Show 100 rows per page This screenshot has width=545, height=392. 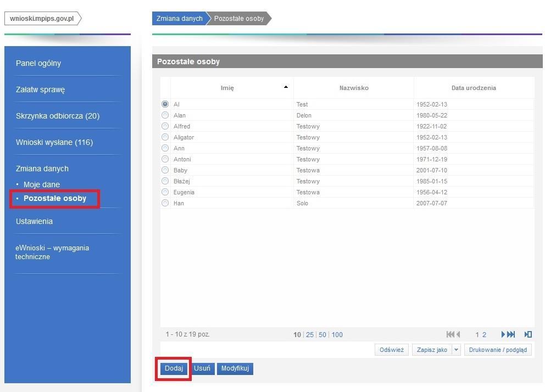point(337,335)
